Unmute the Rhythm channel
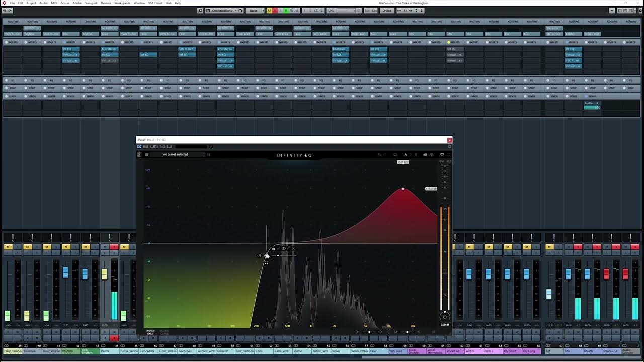The height and width of the screenshot is (362, 644). 66,247
